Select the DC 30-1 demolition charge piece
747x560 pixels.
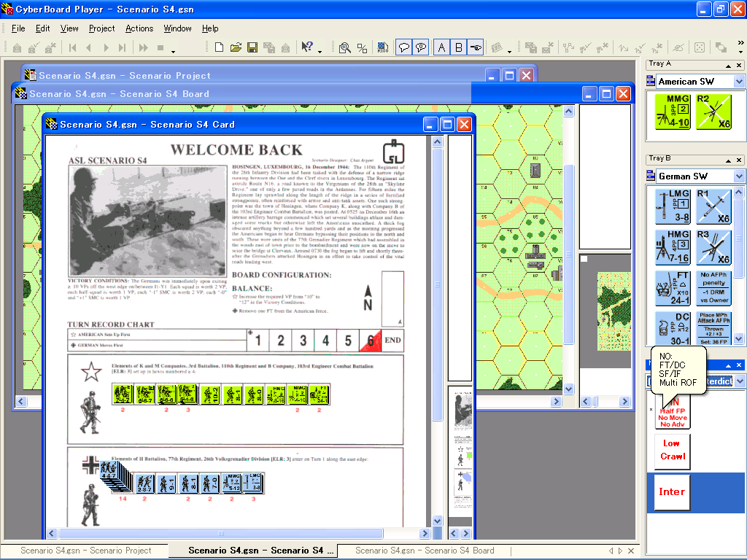[673, 329]
